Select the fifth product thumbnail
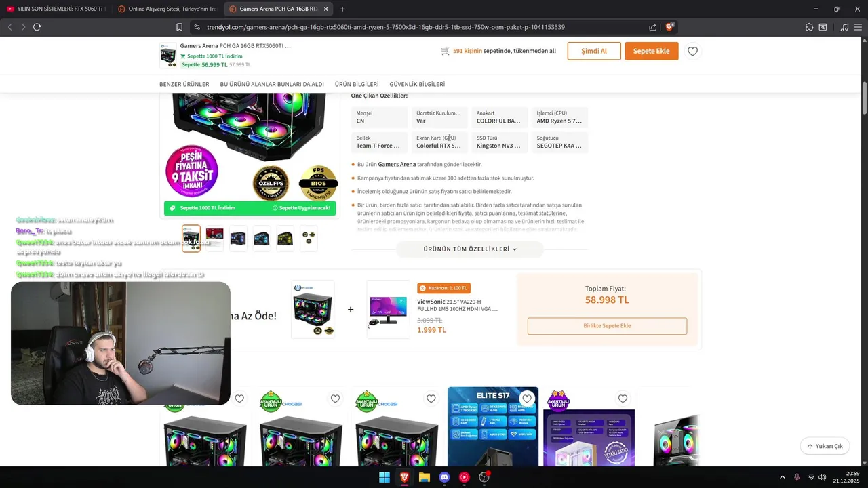 pos(285,239)
